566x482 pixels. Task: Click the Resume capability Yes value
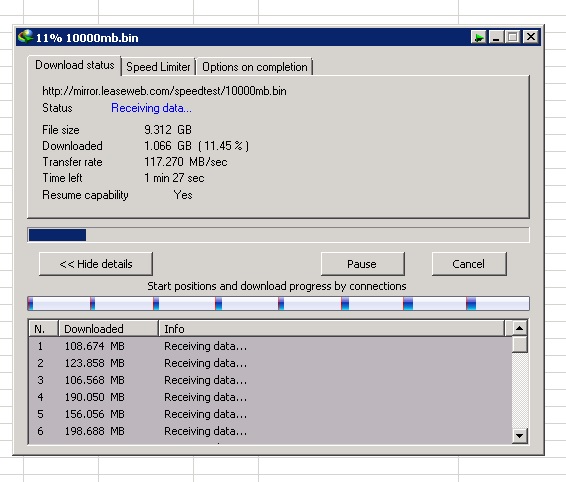point(183,195)
